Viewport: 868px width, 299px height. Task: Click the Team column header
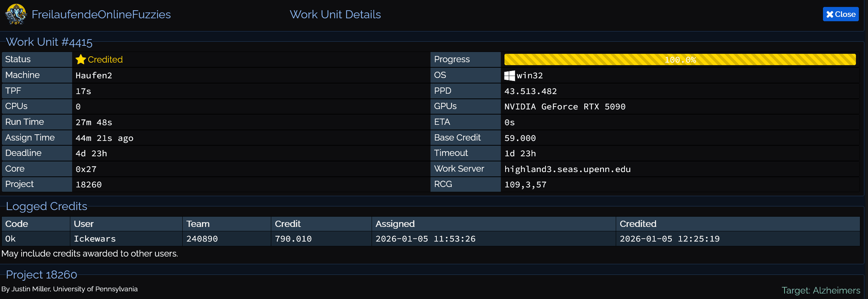coord(198,224)
